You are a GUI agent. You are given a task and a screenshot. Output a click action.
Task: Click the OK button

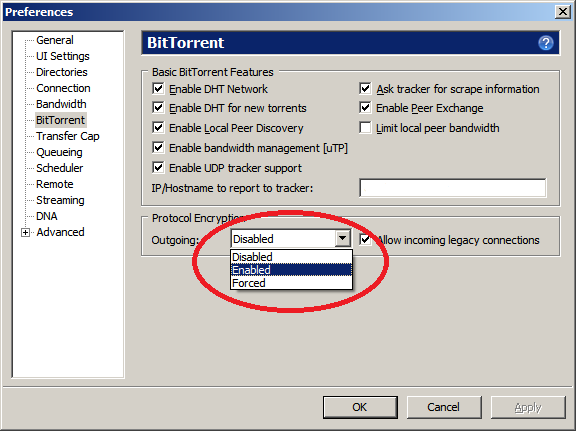point(360,407)
